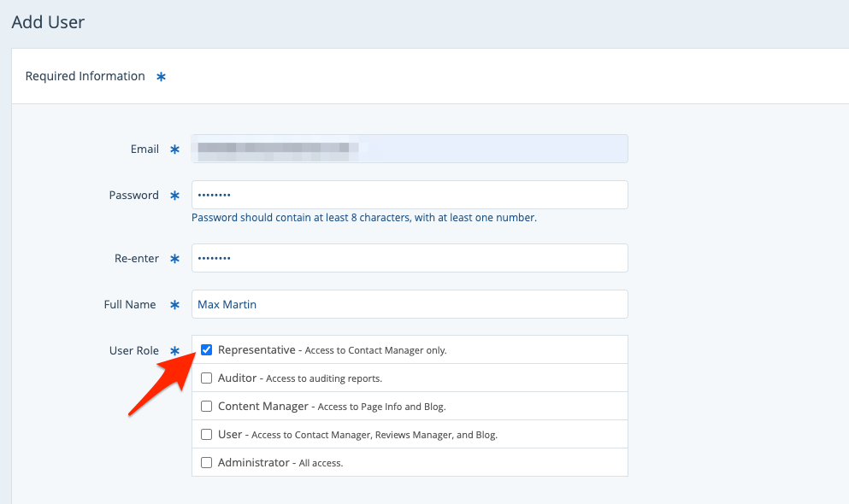Focus the Password input field
Screen dimensions: 849x504
point(409,195)
